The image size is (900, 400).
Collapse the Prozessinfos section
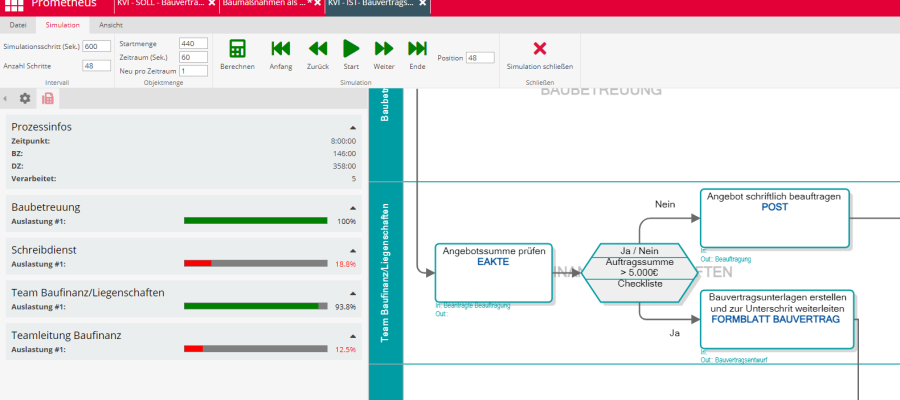353,127
